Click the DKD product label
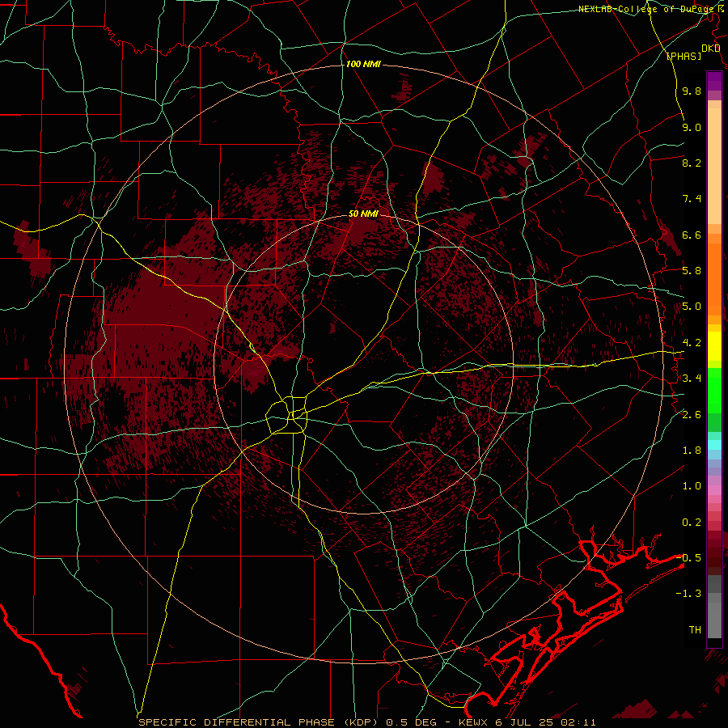Viewport: 728px width, 728px height. point(710,49)
